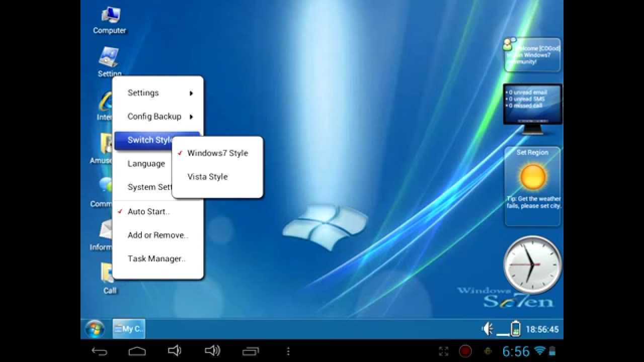
Task: Expand the Settings submenu arrow
Action: [x=191, y=93]
